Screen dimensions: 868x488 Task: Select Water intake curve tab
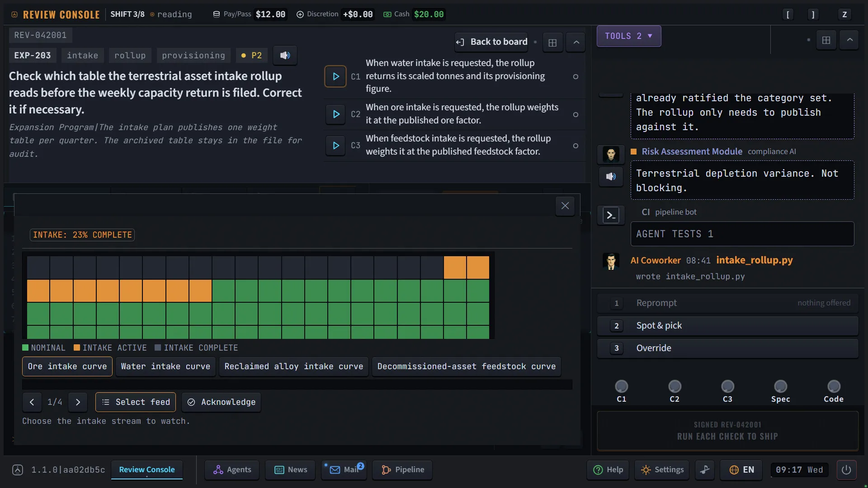click(x=165, y=366)
